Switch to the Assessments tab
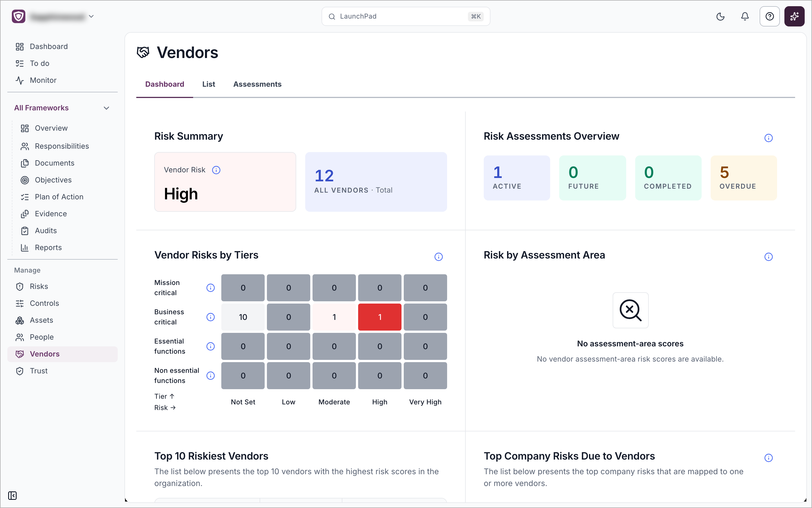Screen dimensions: 812x508 257,84
